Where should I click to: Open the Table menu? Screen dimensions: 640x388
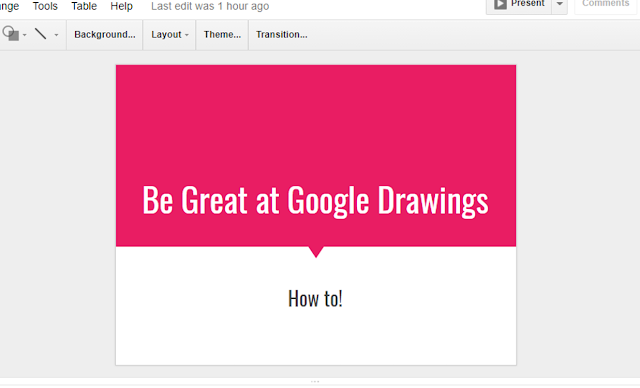point(84,6)
